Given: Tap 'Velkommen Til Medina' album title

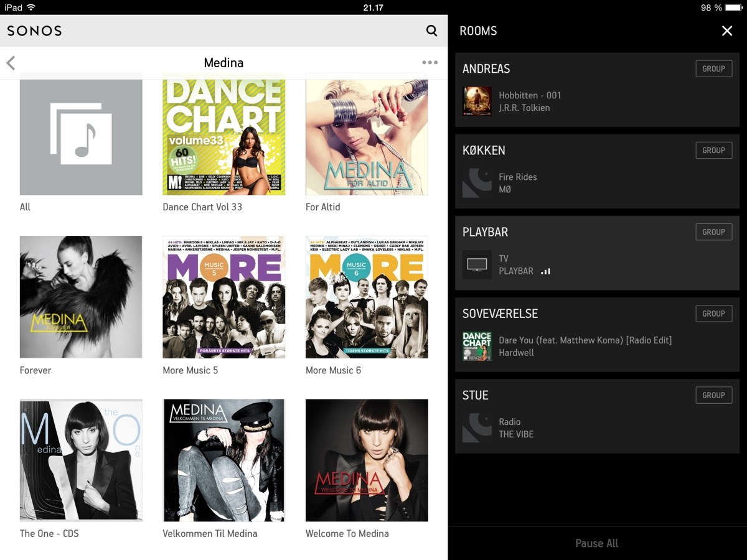Looking at the screenshot, I should point(210,533).
